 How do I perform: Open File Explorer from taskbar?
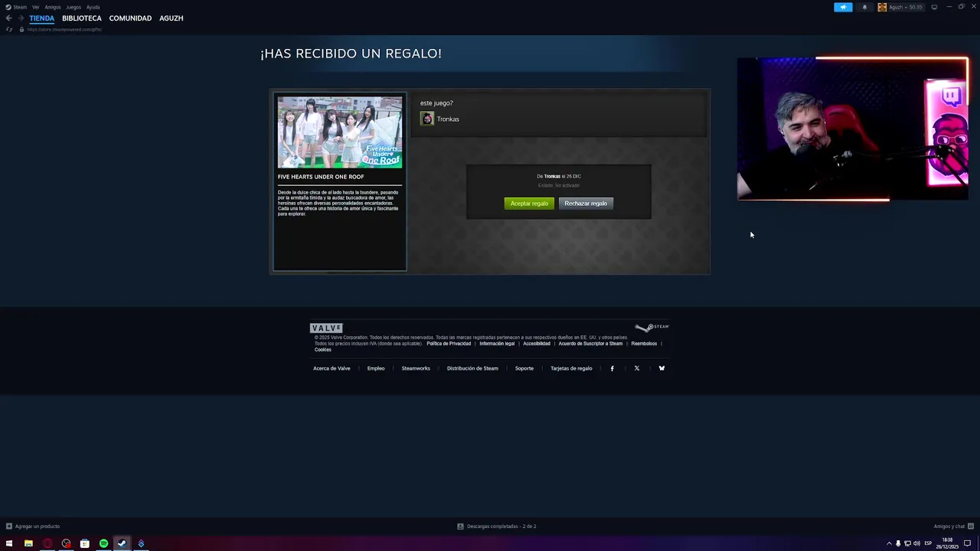[x=28, y=543]
